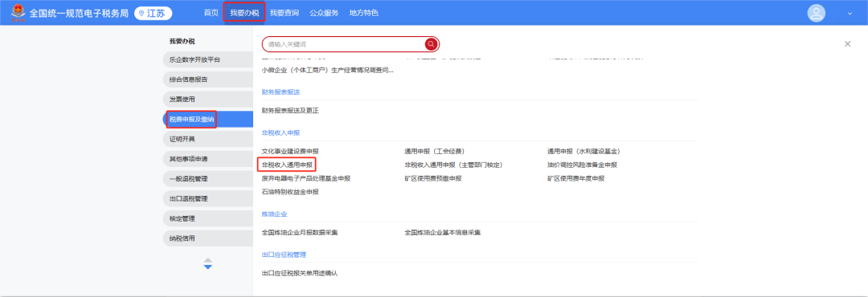Select 出口退税管理 in sidebar
The height and width of the screenshot is (297, 868).
point(207,198)
